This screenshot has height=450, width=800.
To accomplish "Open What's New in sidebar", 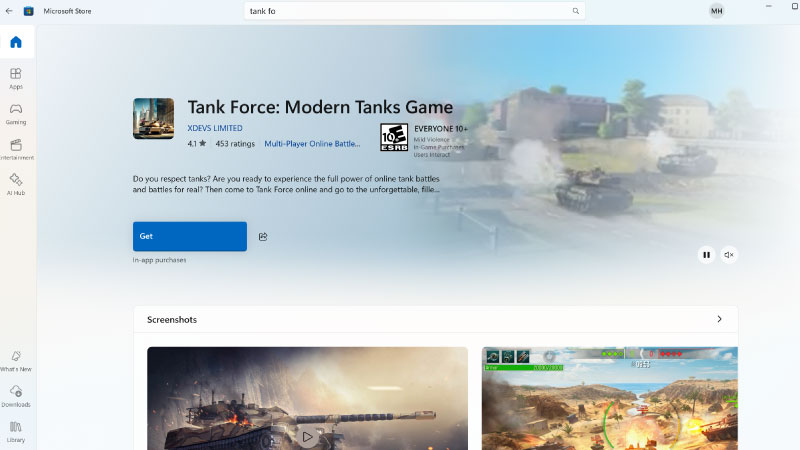I will [16, 361].
